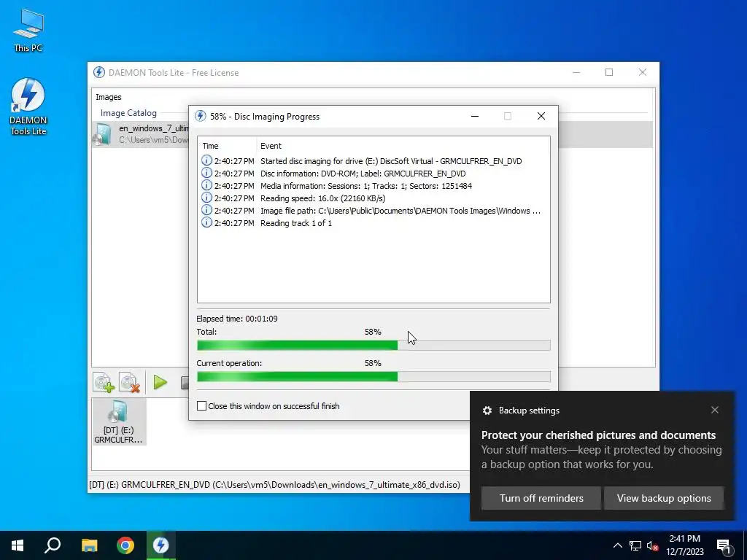Open the This PC desktop icon
This screenshot has height=560, width=747.
tap(28, 31)
